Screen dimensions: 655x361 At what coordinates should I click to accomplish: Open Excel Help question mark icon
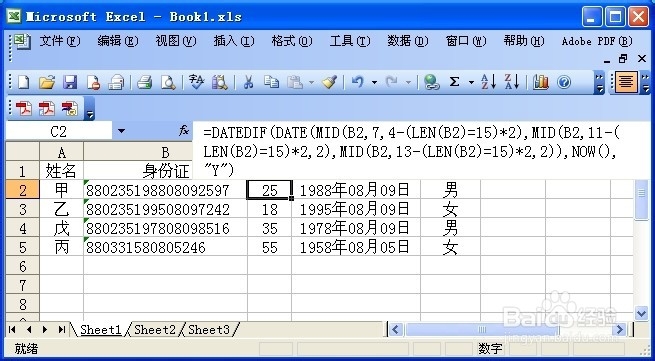click(564, 82)
